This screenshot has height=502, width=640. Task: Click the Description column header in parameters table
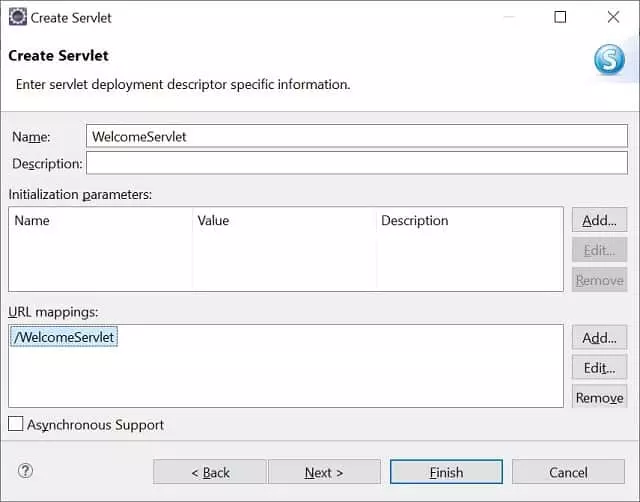tap(469, 220)
